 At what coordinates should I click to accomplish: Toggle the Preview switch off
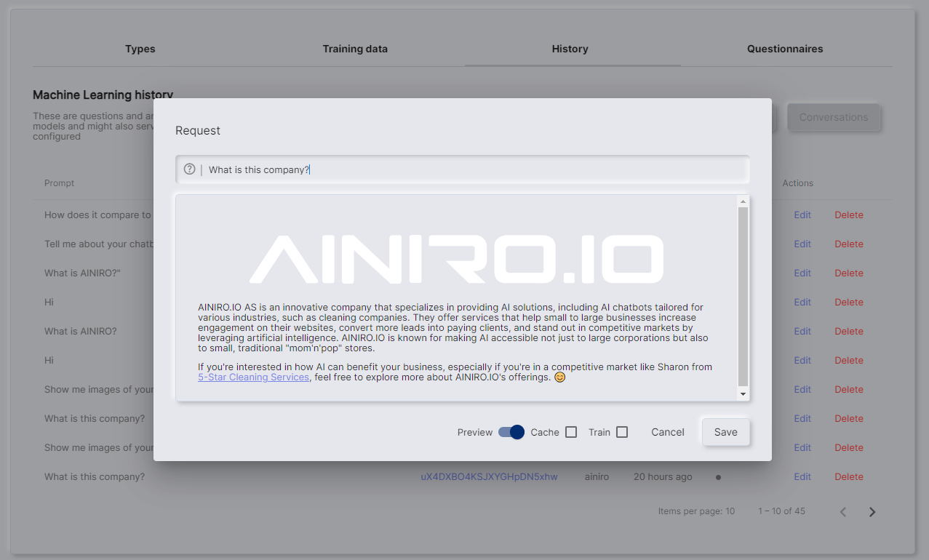point(511,432)
